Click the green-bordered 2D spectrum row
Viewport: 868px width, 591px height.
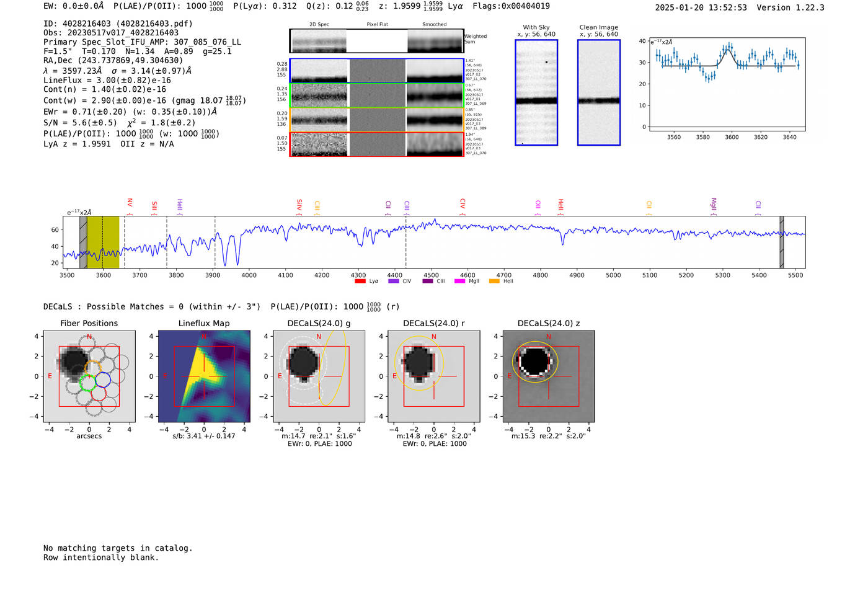pyautogui.click(x=377, y=95)
